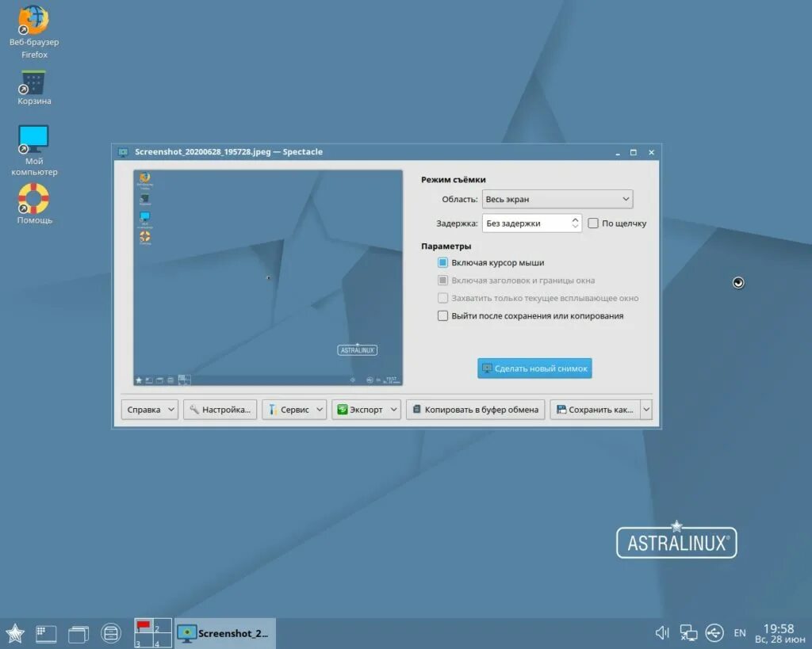812x649 pixels.
Task: Click Сделать новый снимок button
Action: (534, 368)
